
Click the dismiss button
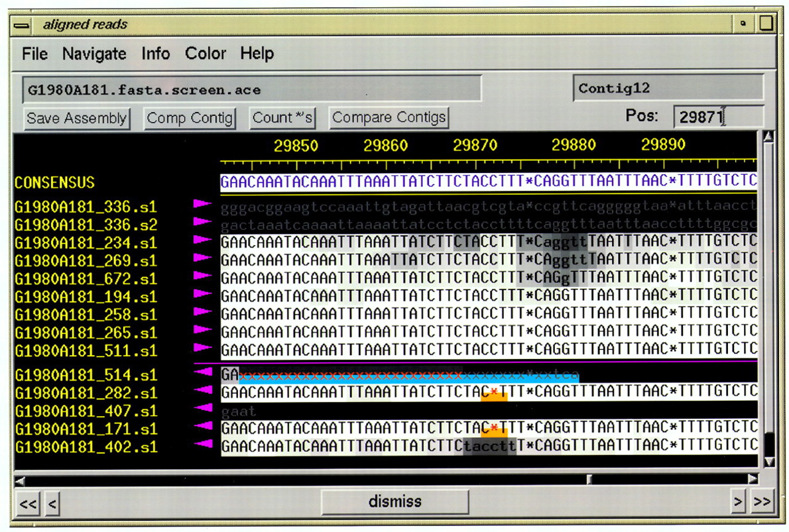395,502
